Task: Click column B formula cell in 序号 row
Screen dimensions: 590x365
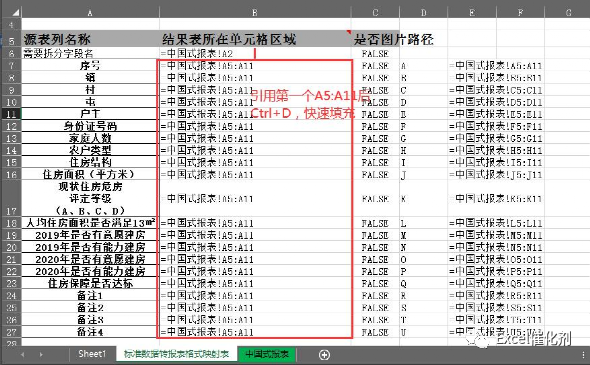Action: [x=255, y=65]
